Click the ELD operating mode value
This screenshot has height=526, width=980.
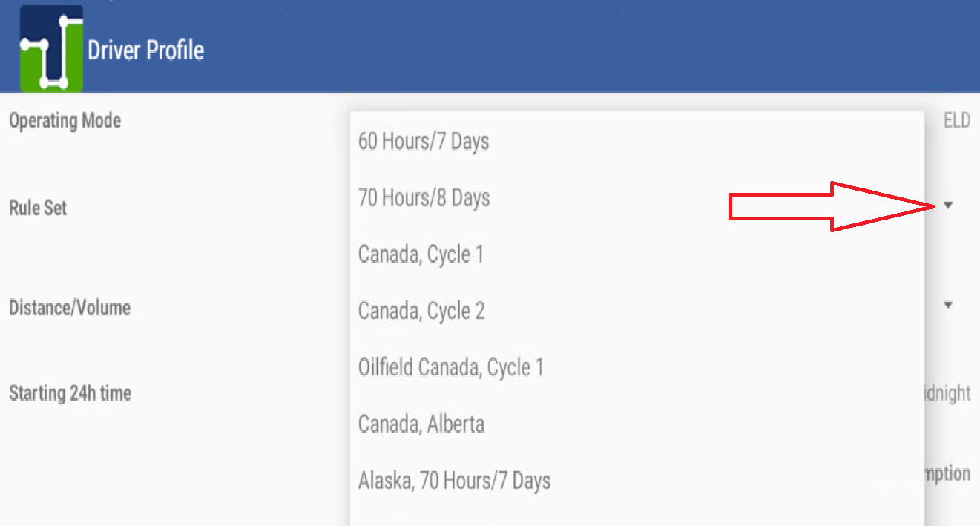pos(956,120)
